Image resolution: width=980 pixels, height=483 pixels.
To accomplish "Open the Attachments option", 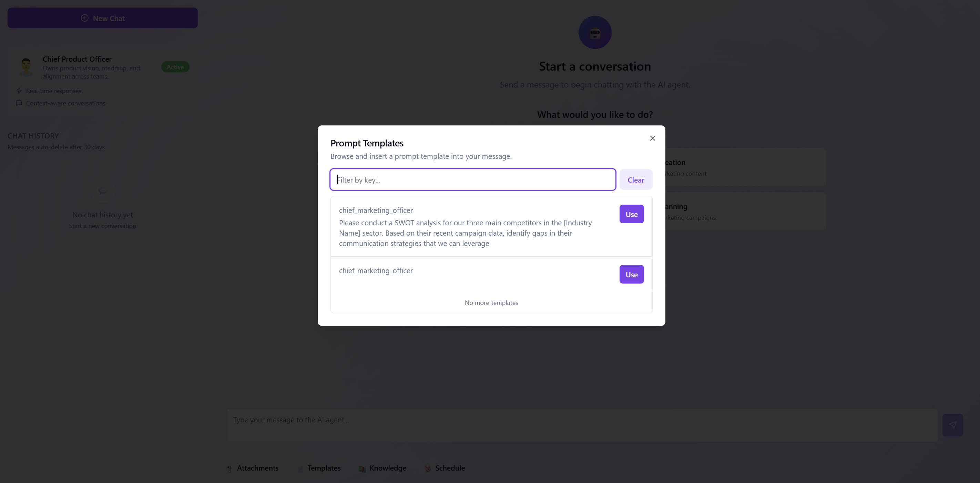I will 253,468.
